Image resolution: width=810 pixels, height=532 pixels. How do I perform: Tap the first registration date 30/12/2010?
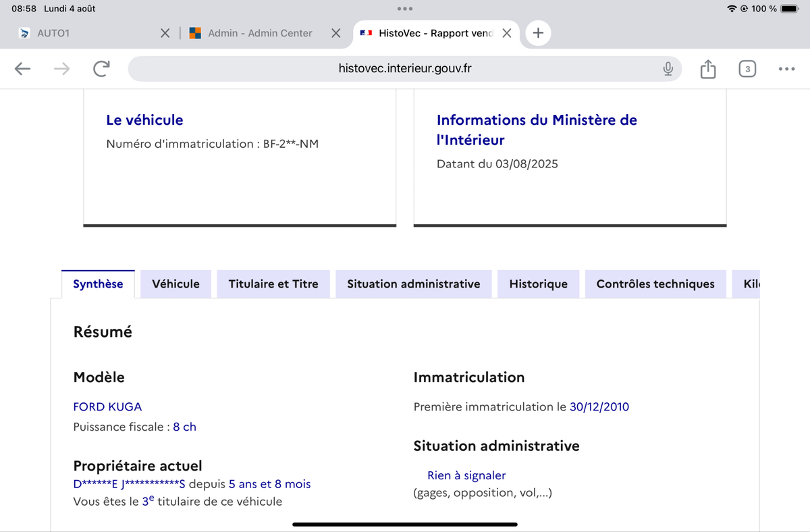[599, 407]
